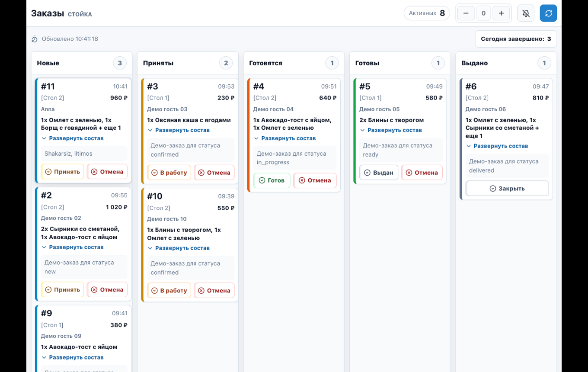
Task: Mark order #5 as Выдан
Action: (379, 173)
